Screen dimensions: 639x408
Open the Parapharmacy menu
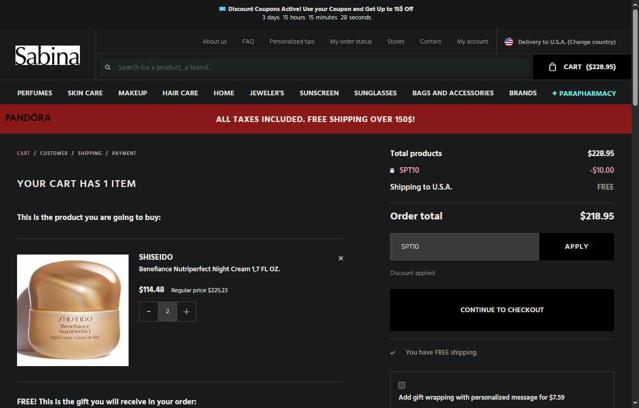(584, 93)
